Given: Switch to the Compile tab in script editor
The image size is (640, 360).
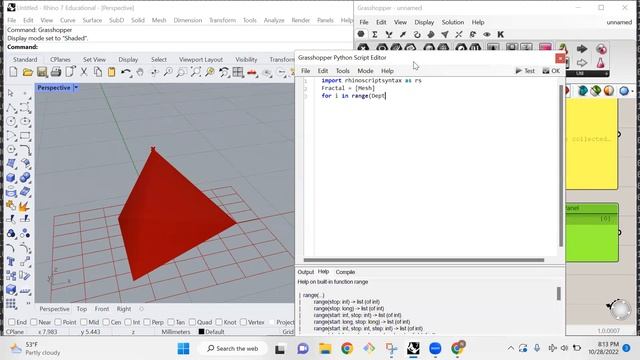Looking at the screenshot, I should pyautogui.click(x=345, y=272).
